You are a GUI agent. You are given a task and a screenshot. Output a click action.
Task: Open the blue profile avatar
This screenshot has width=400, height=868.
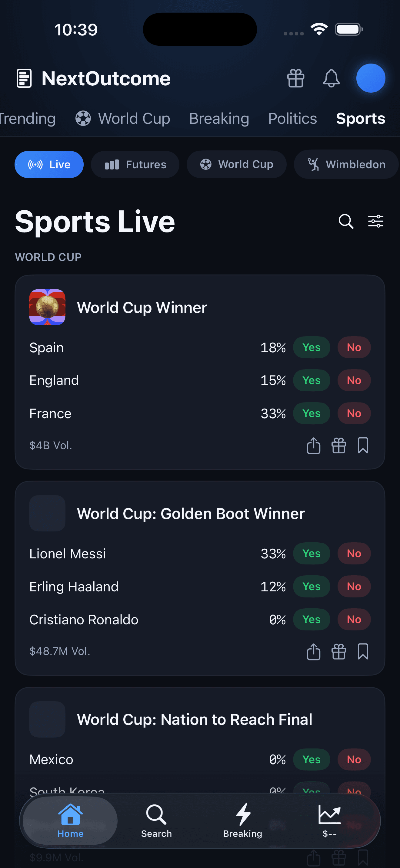(x=371, y=78)
